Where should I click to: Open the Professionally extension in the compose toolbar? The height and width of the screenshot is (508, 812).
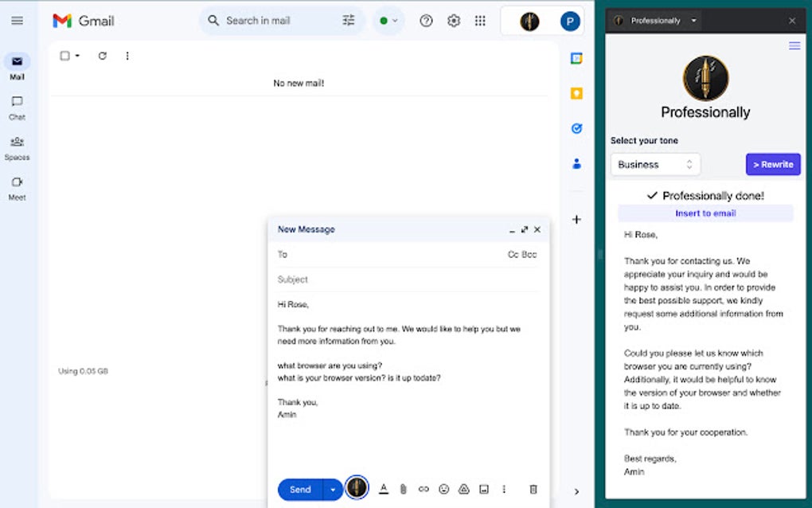(x=356, y=489)
